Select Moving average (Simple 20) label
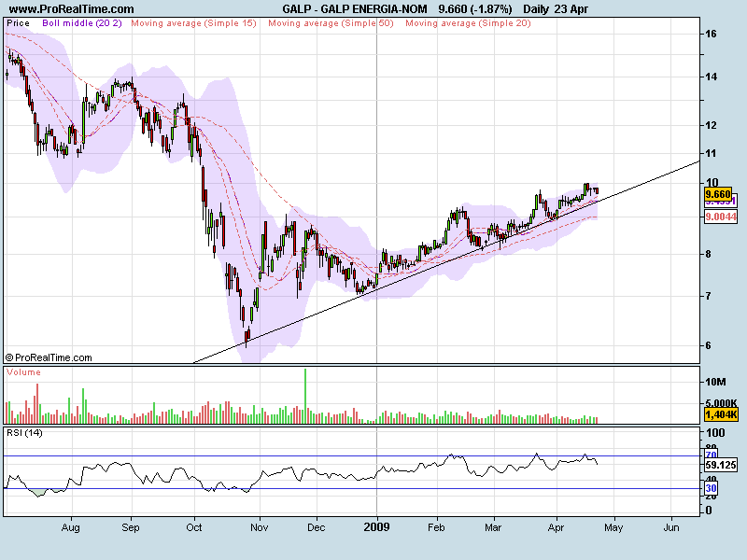This screenshot has width=747, height=560. tap(468, 23)
